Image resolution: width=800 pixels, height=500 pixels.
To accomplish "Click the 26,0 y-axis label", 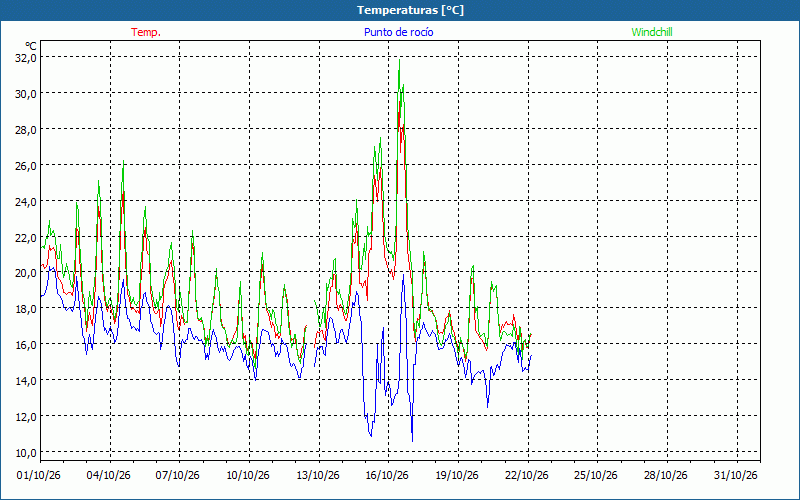I will [x=26, y=165].
